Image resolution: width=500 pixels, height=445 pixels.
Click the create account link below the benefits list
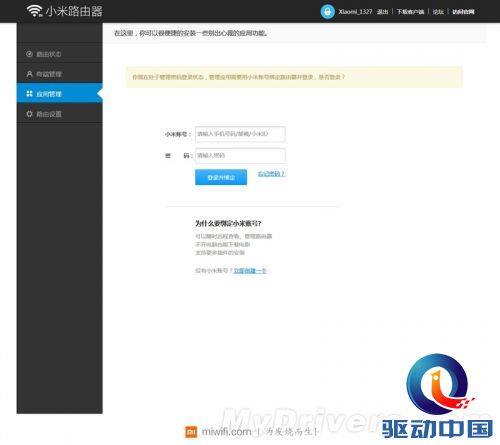click(250, 271)
